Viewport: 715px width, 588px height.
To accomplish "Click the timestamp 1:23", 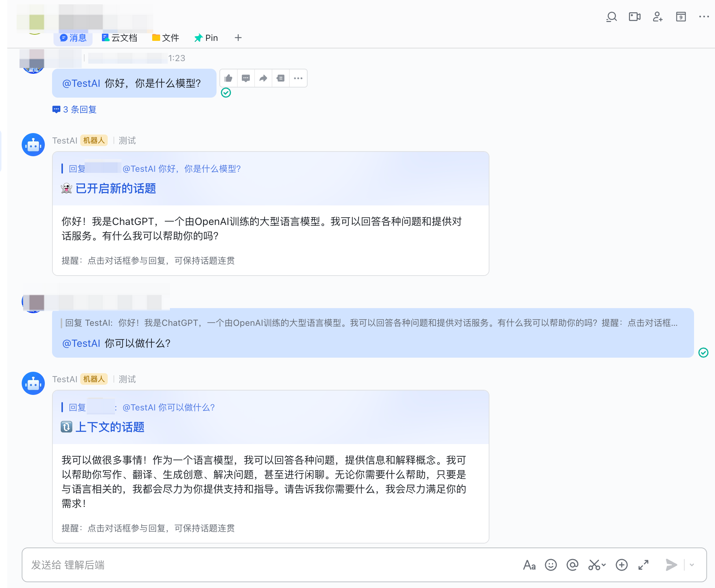I will 177,58.
